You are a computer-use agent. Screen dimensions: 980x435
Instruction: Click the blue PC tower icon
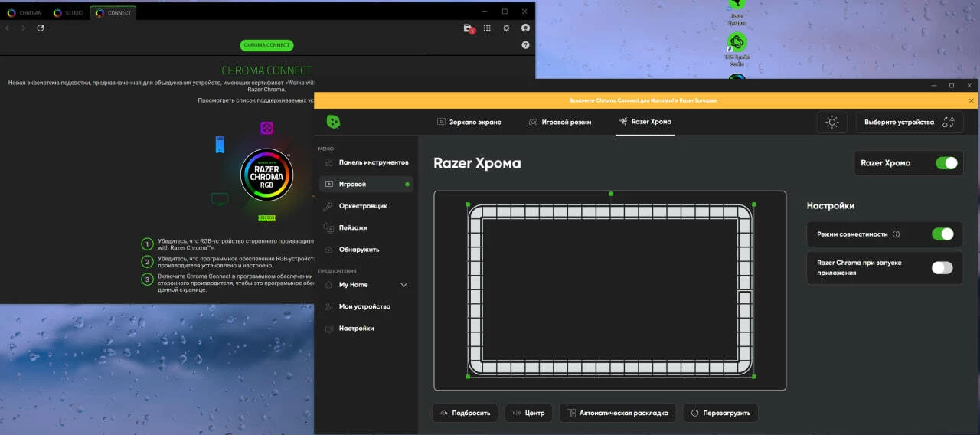[220, 145]
